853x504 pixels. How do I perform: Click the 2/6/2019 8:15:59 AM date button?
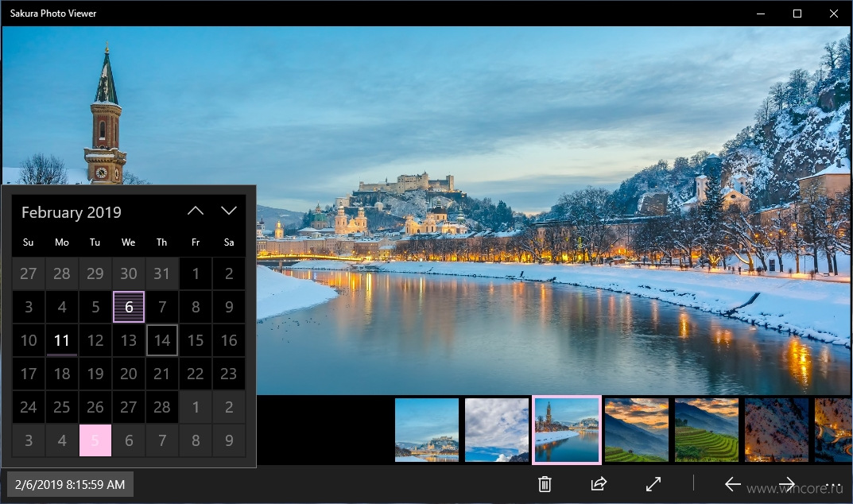coord(70,484)
